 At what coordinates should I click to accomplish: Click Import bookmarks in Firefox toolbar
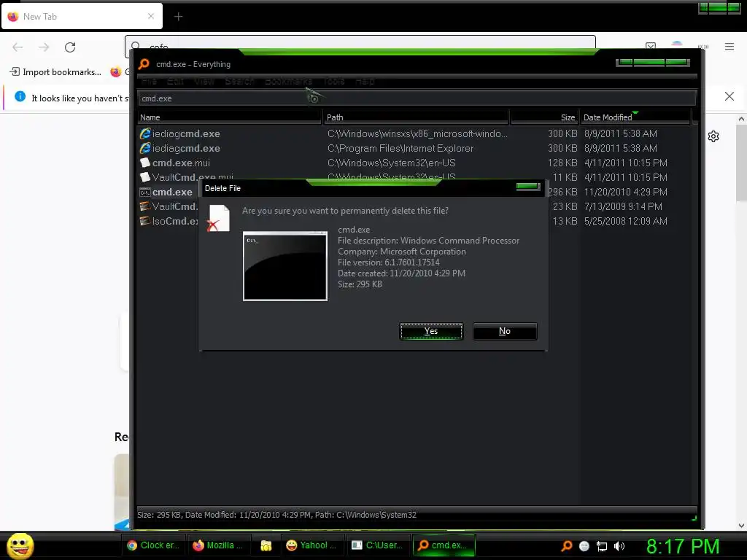[55, 72]
